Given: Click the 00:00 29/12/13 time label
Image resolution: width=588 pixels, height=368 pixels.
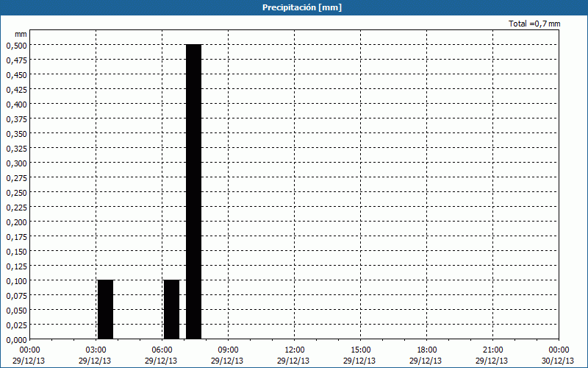Looking at the screenshot, I should 29,355.
